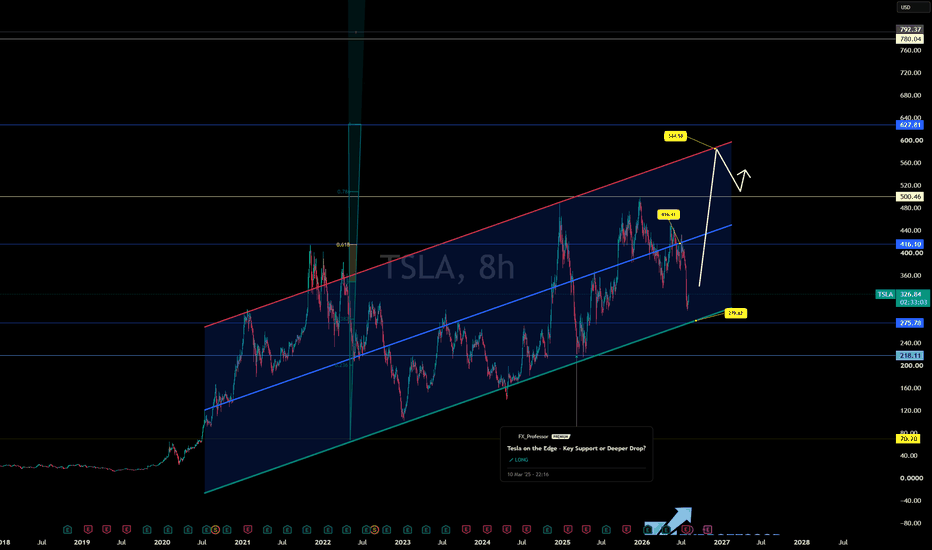932x550 pixels.
Task: Click the 2019 label on time axis
Action: [x=81, y=542]
